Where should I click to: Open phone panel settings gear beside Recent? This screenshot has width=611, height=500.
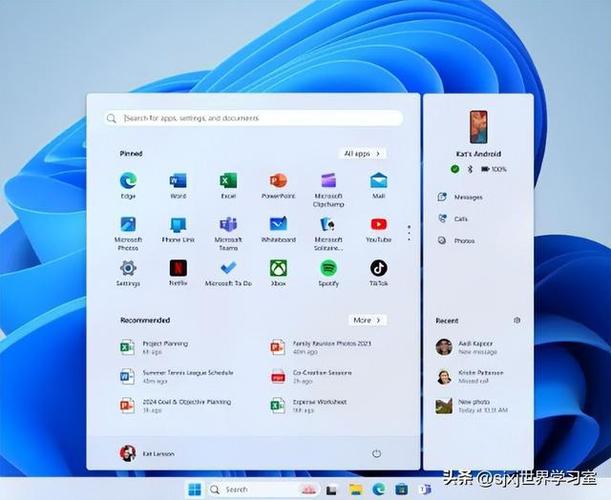coord(517,320)
